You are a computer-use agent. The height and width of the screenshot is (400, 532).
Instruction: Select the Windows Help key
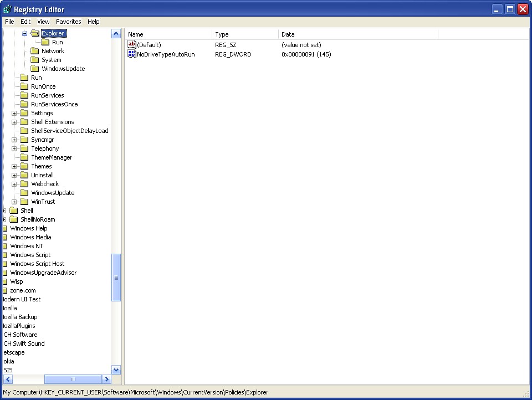coord(28,228)
